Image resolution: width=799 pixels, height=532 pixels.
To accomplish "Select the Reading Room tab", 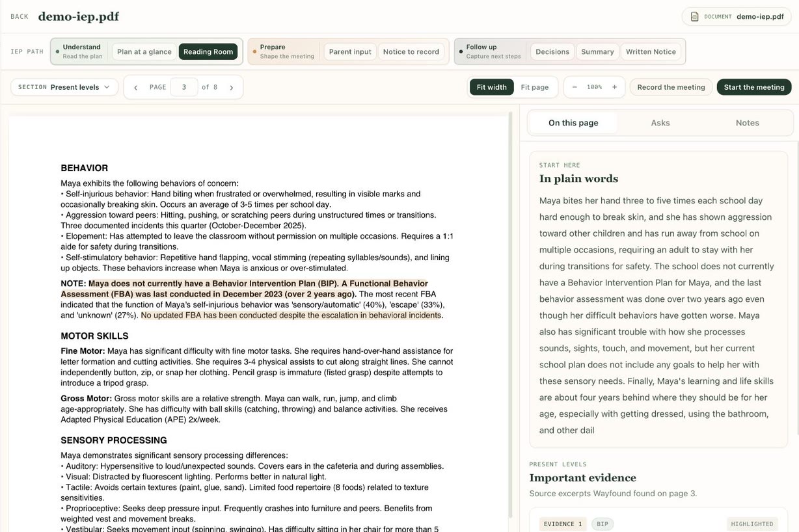I will pos(208,52).
